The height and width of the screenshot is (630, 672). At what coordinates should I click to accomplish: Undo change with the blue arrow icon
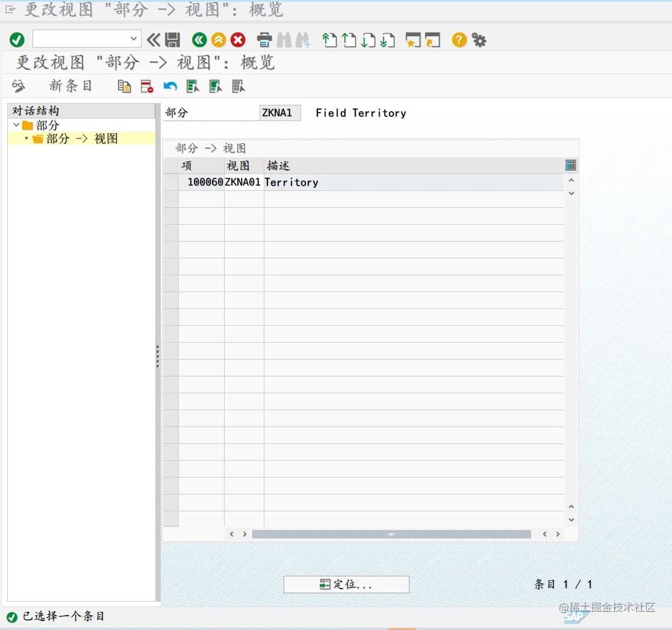(170, 86)
